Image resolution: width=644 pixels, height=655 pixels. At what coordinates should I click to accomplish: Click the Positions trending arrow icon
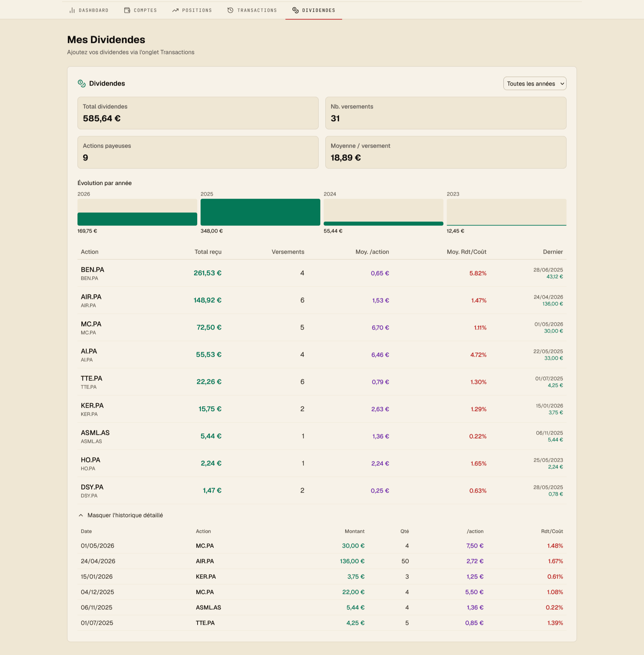coord(175,10)
